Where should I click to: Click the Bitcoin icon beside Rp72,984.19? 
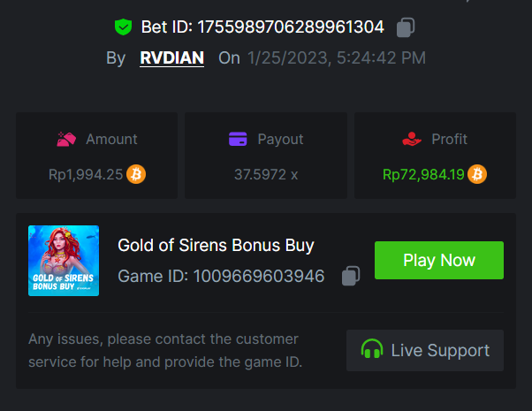pos(477,174)
